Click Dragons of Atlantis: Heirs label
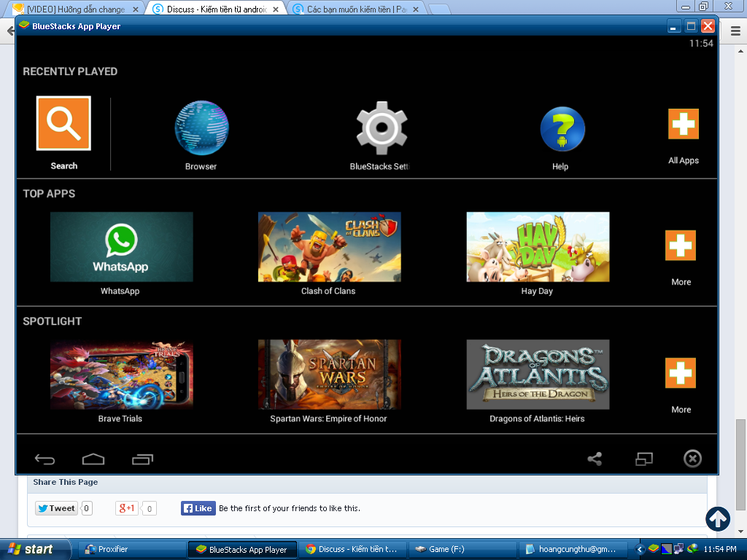747x560 pixels. (537, 419)
